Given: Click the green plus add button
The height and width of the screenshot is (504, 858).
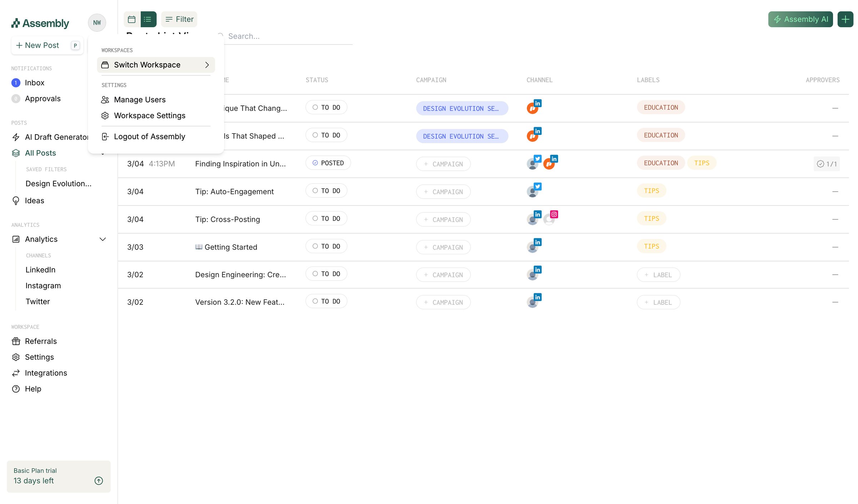Looking at the screenshot, I should pyautogui.click(x=845, y=19).
